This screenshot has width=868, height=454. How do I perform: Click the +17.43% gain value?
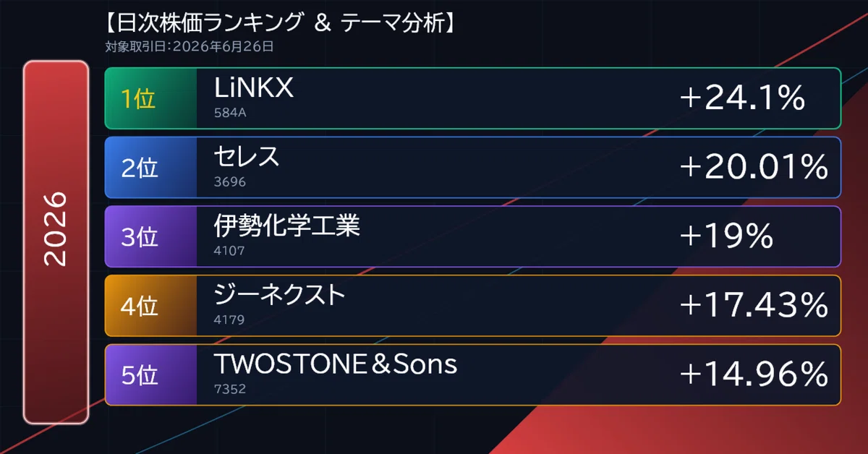[x=754, y=306]
